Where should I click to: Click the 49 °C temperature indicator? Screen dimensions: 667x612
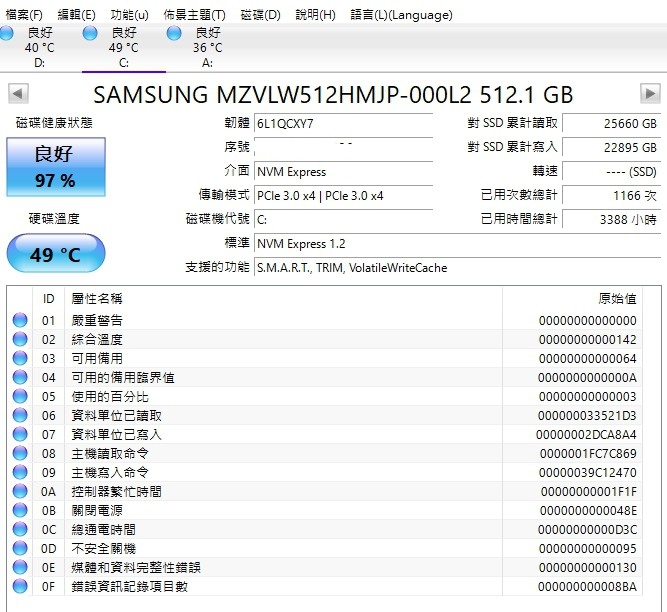(56, 253)
